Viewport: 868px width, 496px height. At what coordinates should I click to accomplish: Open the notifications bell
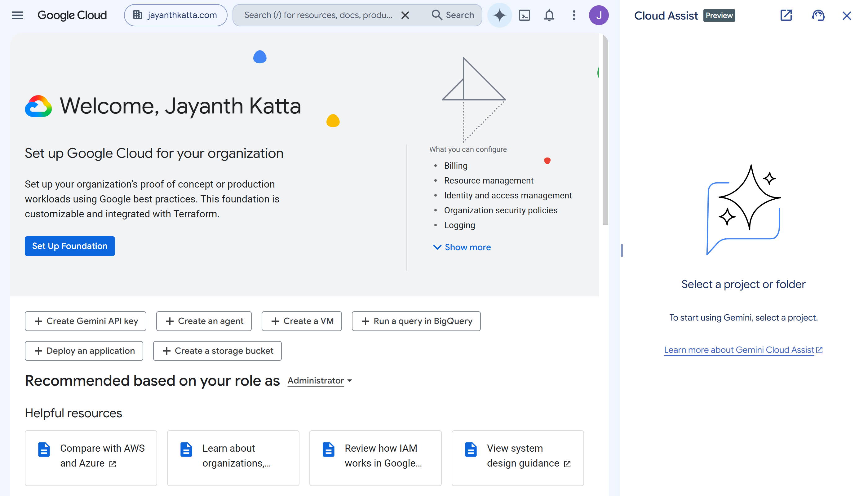[x=549, y=15]
